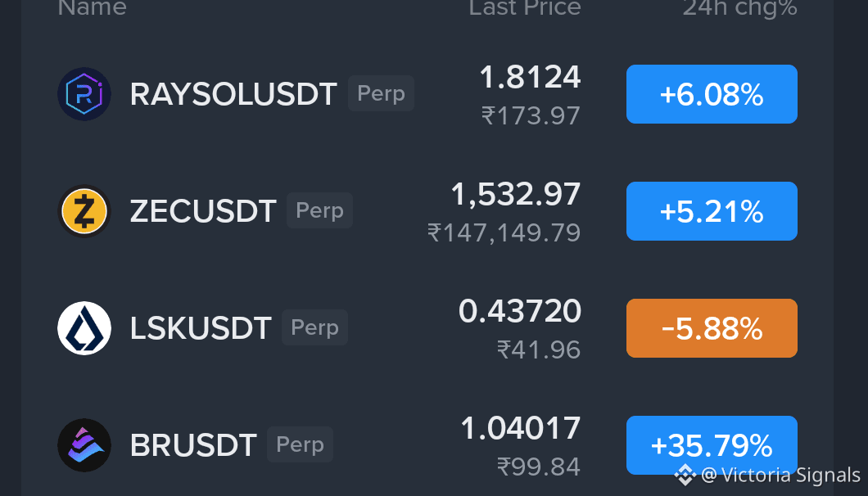The width and height of the screenshot is (868, 496).
Task: Open the BRUSDT pair name
Action: coord(193,445)
